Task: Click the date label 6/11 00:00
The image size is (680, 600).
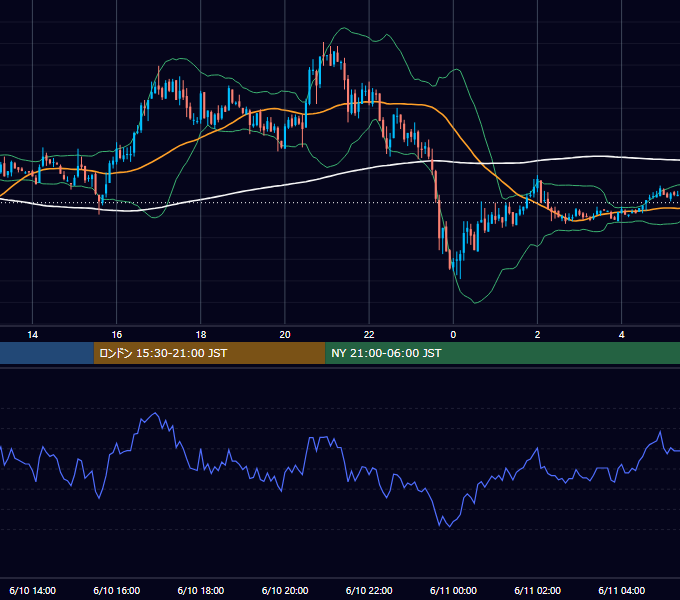Action: [453, 590]
